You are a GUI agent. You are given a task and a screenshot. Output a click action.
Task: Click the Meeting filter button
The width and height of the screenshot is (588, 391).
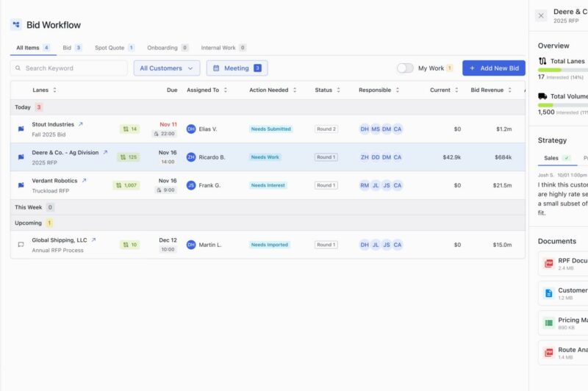(x=237, y=68)
